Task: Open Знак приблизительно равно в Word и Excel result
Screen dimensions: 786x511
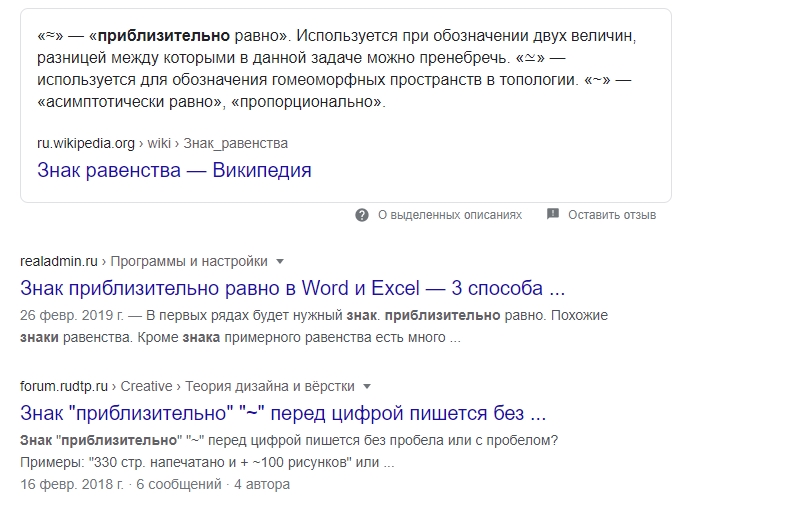Action: pyautogui.click(x=292, y=289)
